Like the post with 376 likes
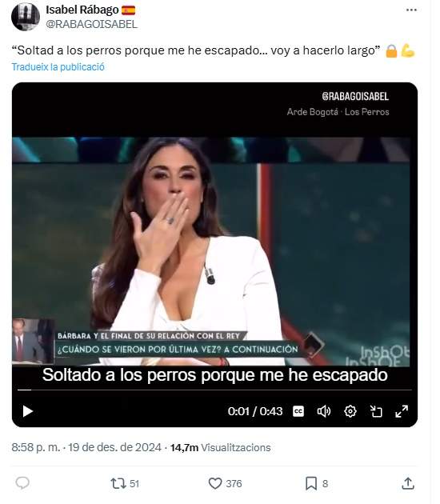Image resolution: width=440 pixels, height=504 pixels. (225, 483)
